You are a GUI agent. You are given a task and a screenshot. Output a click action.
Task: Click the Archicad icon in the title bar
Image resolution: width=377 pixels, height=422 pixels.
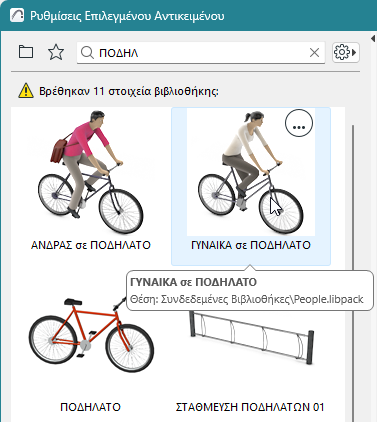[x=17, y=15]
